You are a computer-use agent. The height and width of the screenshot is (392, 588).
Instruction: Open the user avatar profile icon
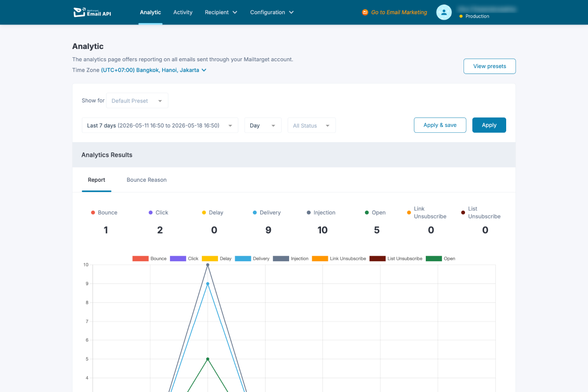coord(444,12)
